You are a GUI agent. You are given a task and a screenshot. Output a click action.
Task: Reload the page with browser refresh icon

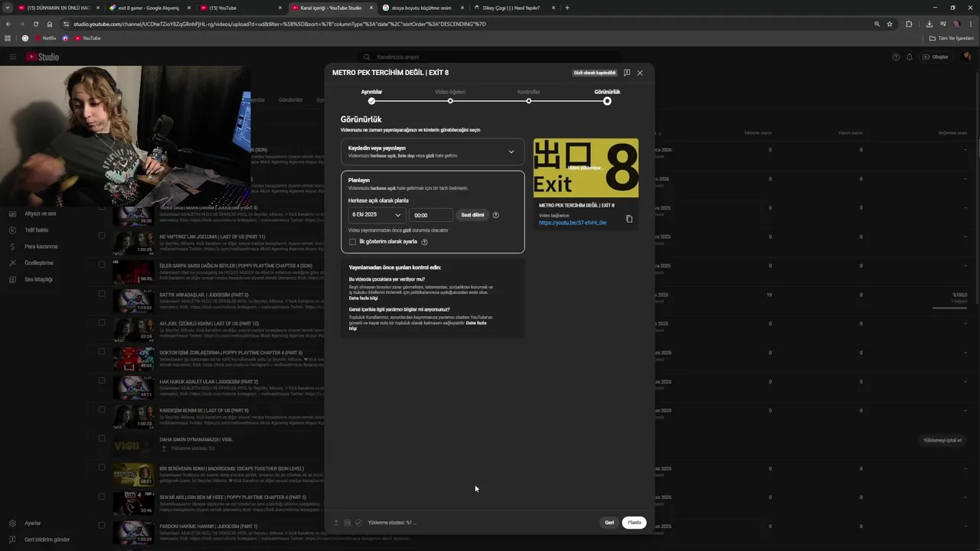35,24
